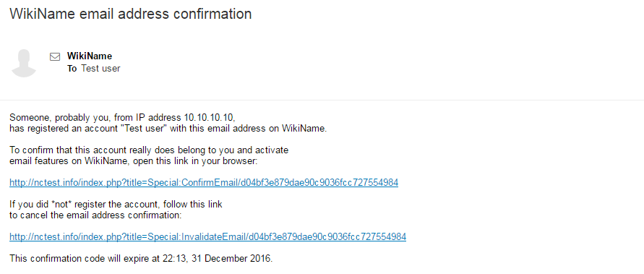Viewport: 644px width, 274px height.
Task: Click the line starting To confirm that
Action: tap(149, 150)
